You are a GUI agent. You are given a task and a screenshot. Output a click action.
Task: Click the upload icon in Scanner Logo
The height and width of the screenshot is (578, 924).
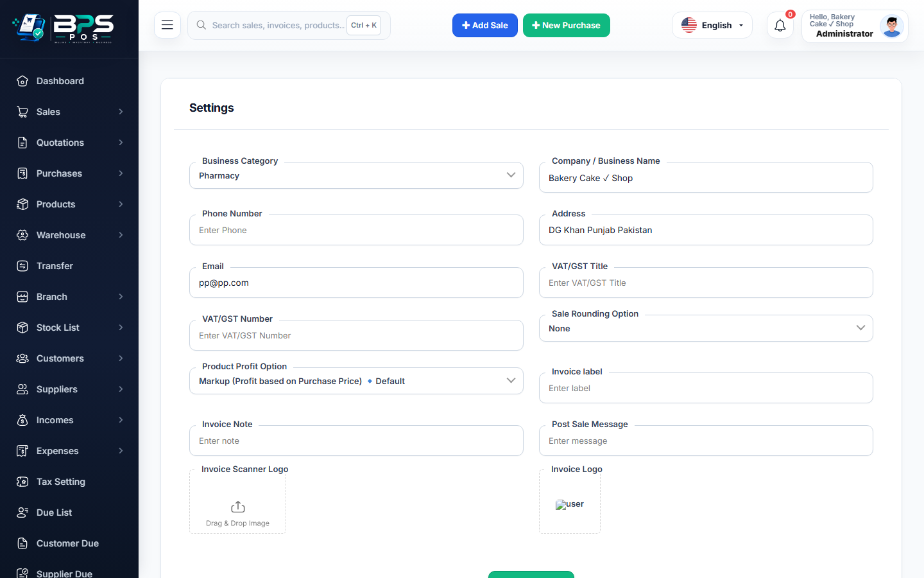click(x=238, y=507)
